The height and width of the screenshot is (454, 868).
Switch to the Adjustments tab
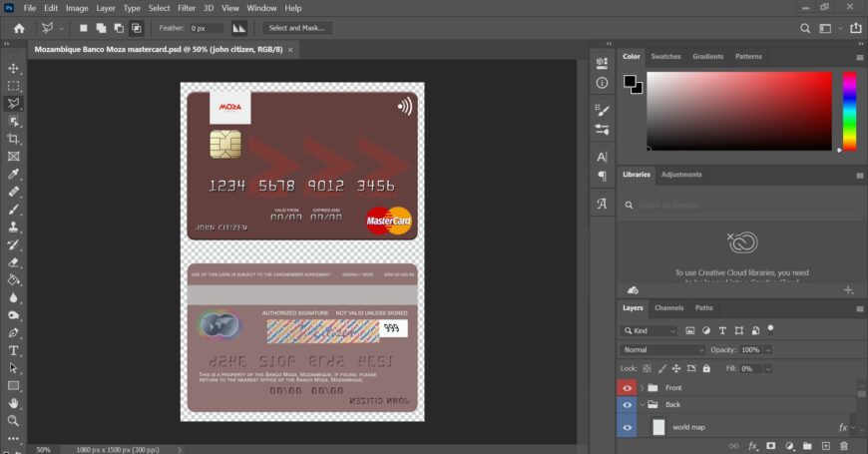coord(680,175)
